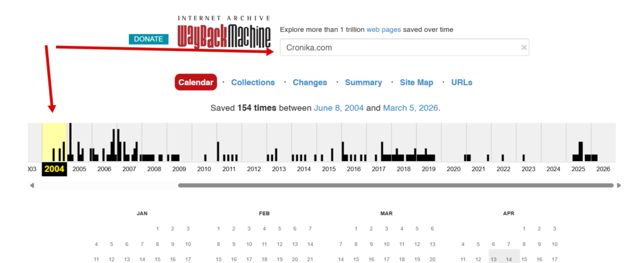The height and width of the screenshot is (263, 644).
Task: Click the timeline scroll right arrow
Action: click(619, 186)
